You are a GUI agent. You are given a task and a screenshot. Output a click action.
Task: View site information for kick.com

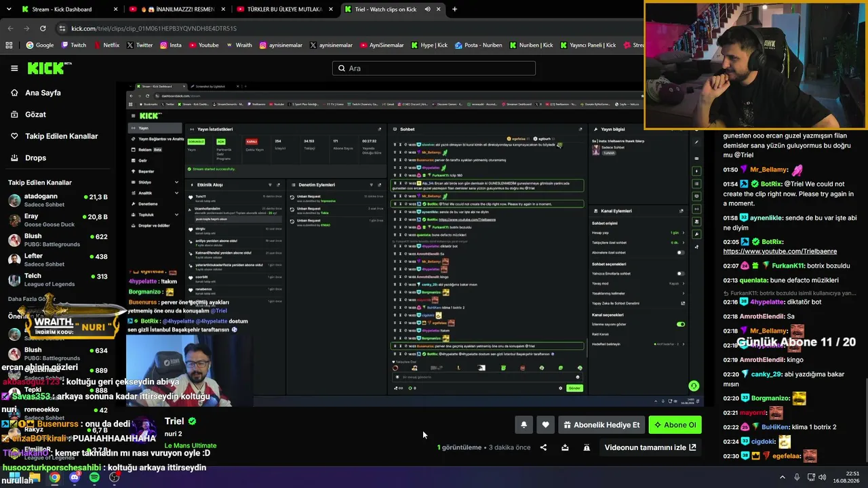(x=62, y=28)
